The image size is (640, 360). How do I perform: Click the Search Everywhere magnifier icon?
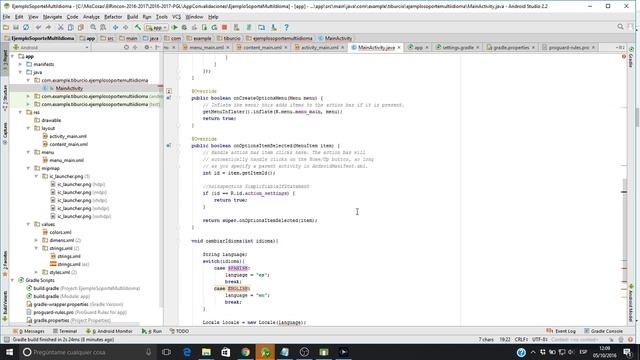620,27
